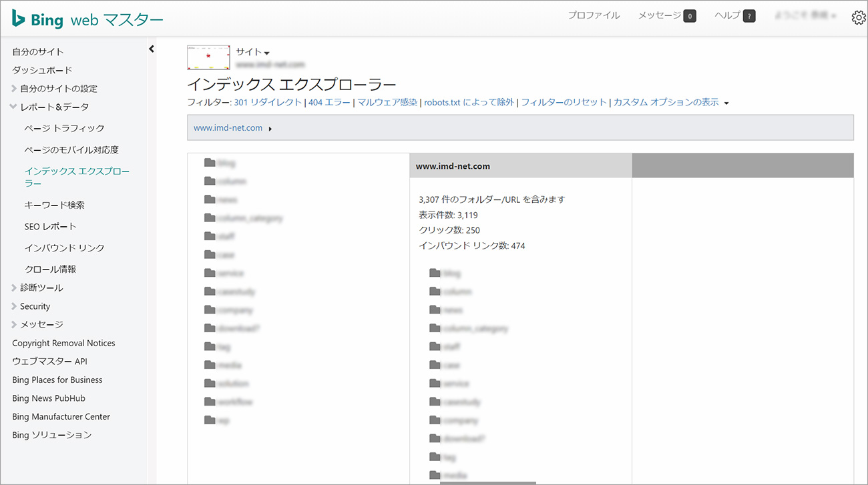Collapse レポート＆データ section in sidebar

point(14,107)
